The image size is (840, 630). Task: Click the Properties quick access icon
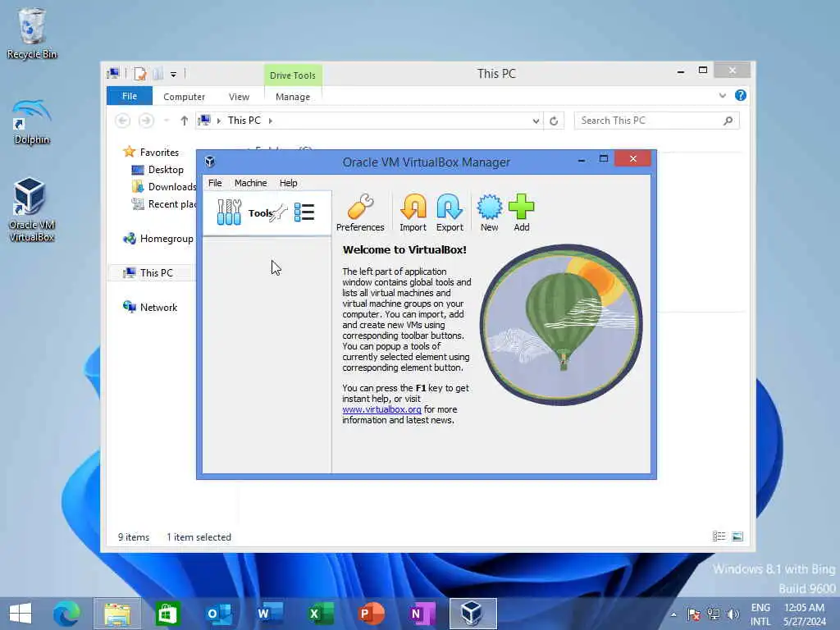coord(140,74)
